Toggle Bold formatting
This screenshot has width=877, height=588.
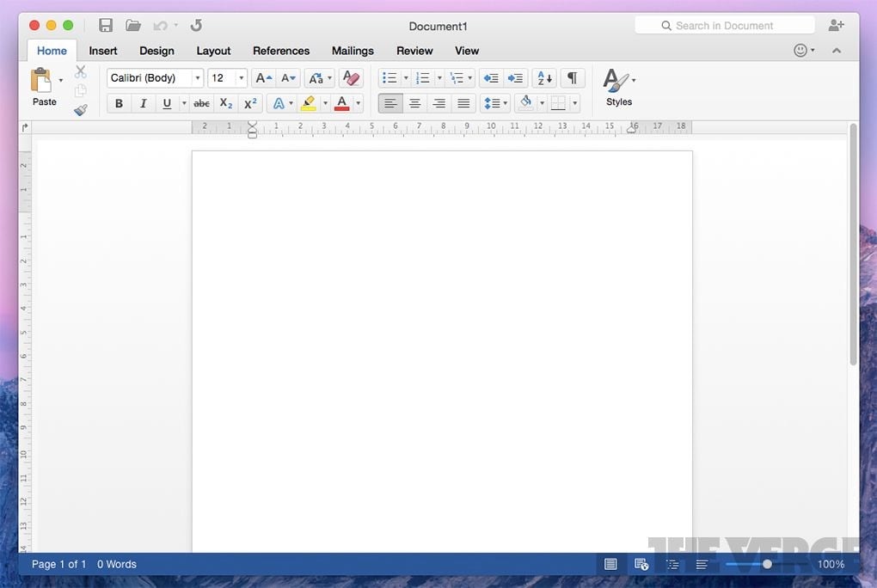pyautogui.click(x=119, y=103)
